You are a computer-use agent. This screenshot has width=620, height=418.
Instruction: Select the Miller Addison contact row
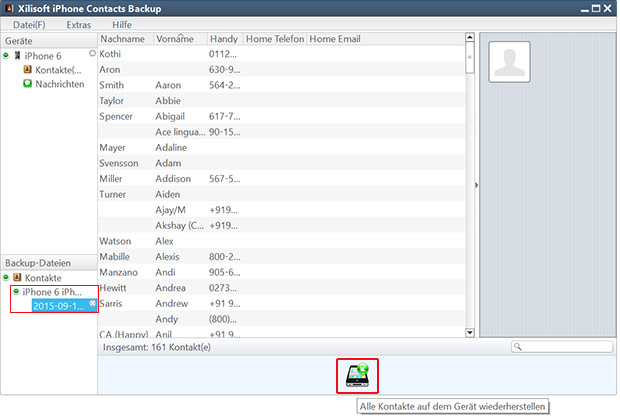(x=281, y=179)
